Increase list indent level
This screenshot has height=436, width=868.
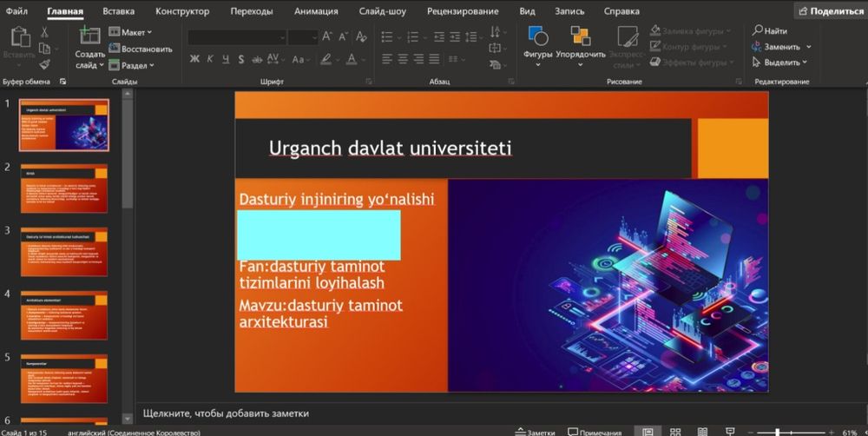455,36
